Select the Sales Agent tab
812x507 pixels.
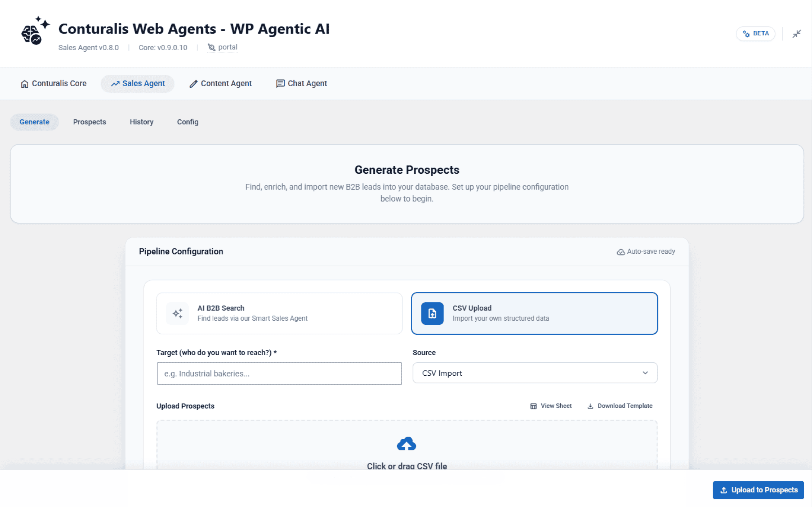138,83
